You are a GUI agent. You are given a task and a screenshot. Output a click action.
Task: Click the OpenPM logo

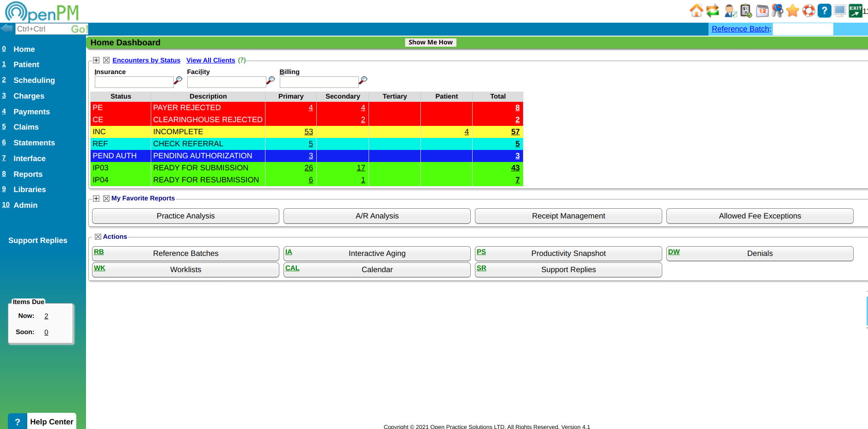[x=42, y=12]
